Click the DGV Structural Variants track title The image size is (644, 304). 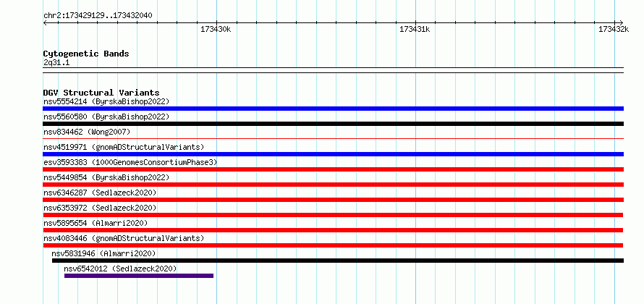[101, 93]
